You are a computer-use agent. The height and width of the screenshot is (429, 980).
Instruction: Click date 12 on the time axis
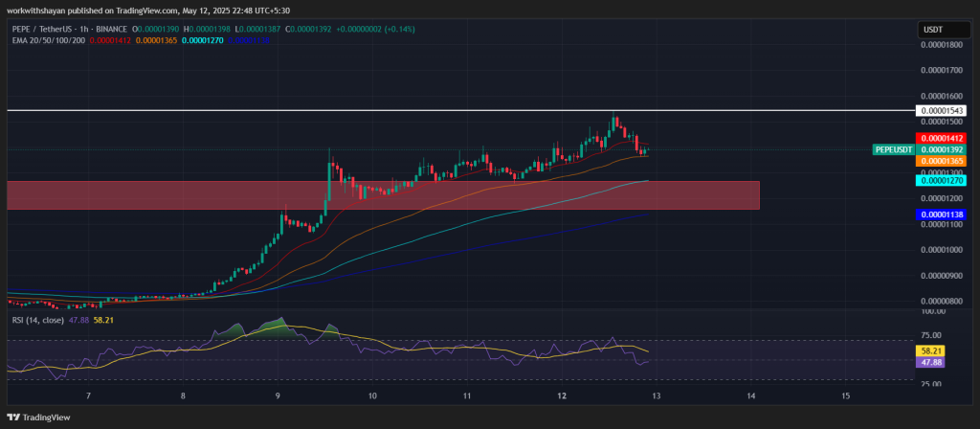[562, 395]
